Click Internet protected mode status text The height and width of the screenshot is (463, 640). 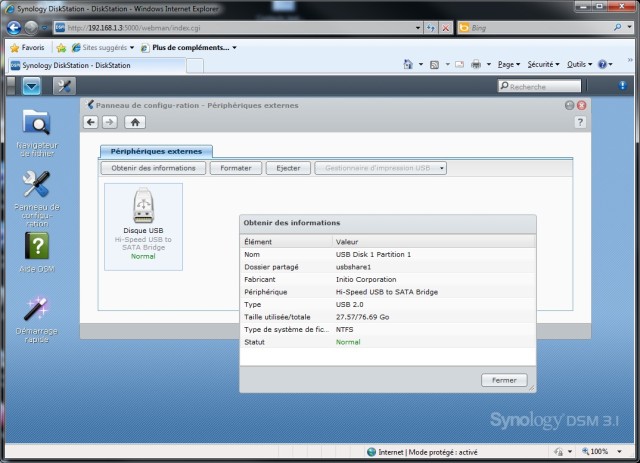coord(427,452)
